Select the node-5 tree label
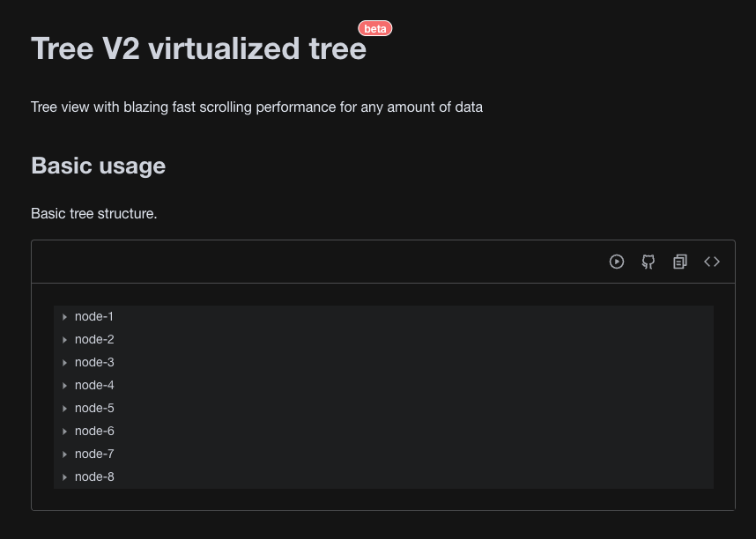Viewport: 756px width, 539px height. pyautogui.click(x=94, y=409)
